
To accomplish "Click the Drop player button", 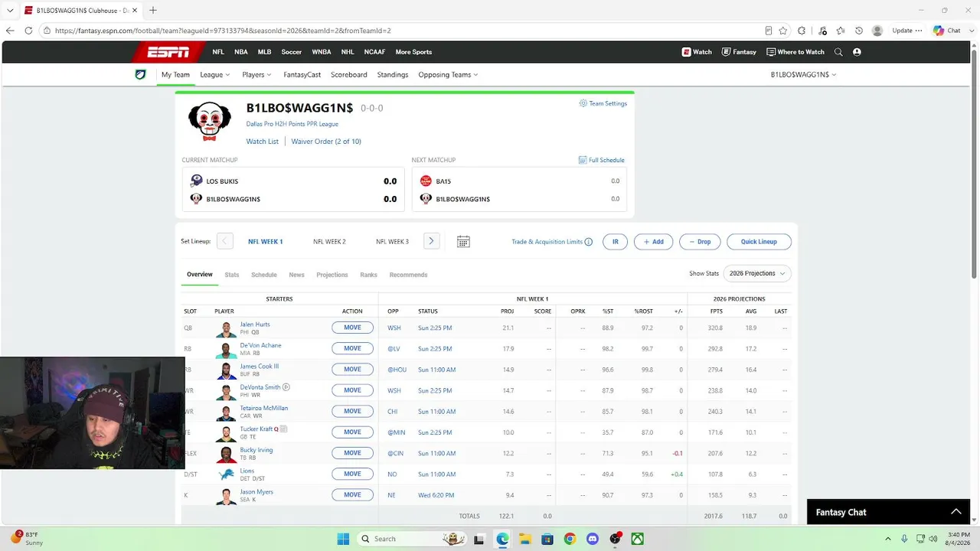I will point(700,242).
